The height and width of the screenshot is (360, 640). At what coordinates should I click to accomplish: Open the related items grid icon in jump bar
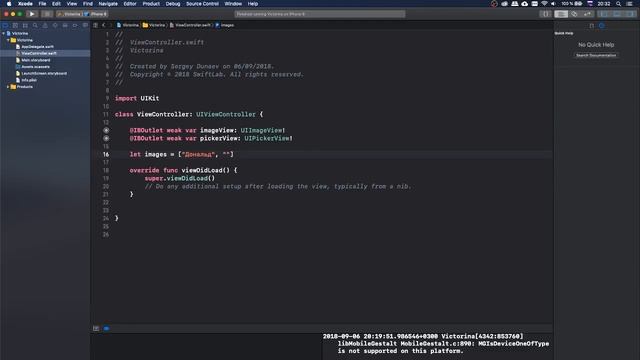click(x=96, y=25)
